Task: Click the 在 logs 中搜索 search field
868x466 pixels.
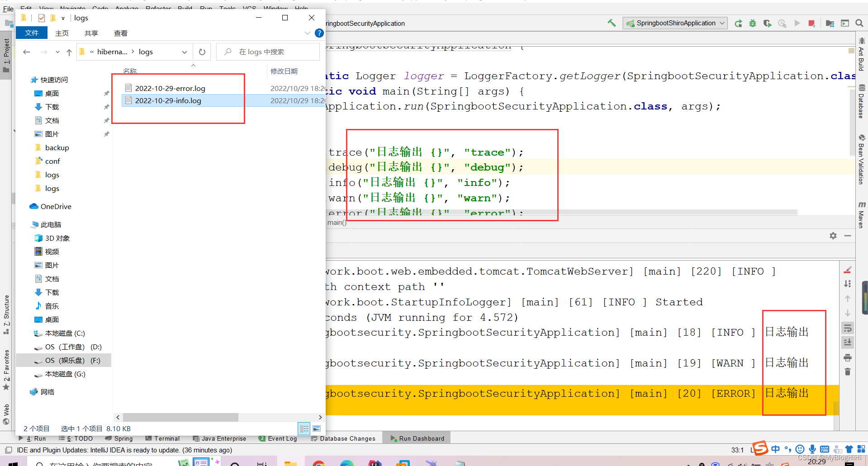Action: point(268,52)
